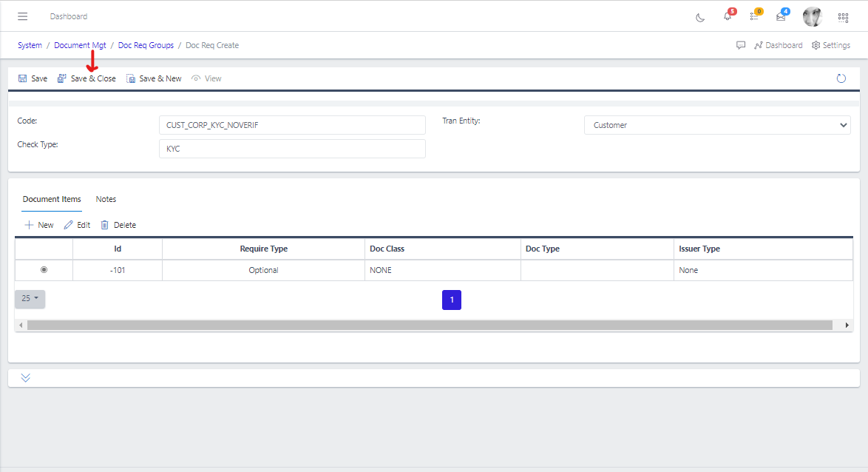Navigate to Document Mgt breadcrumb
The height and width of the screenshot is (472, 868).
click(81, 45)
